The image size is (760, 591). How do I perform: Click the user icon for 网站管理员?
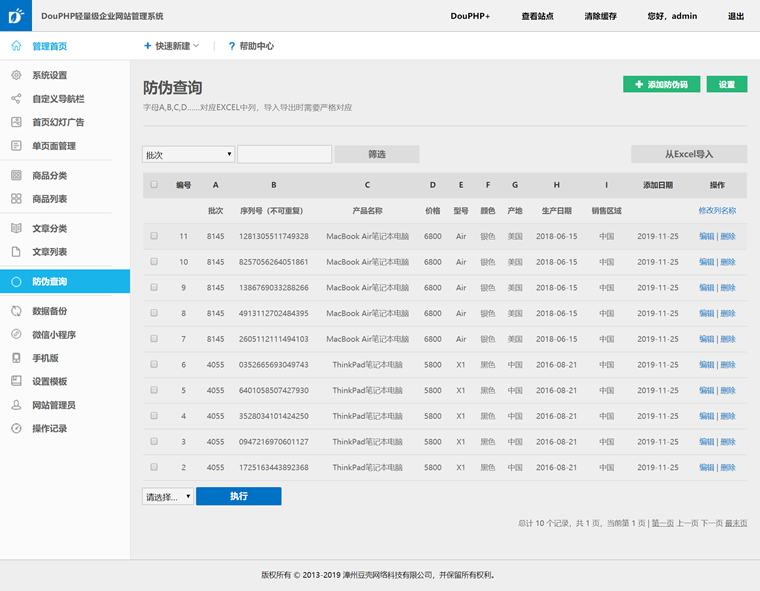click(16, 404)
